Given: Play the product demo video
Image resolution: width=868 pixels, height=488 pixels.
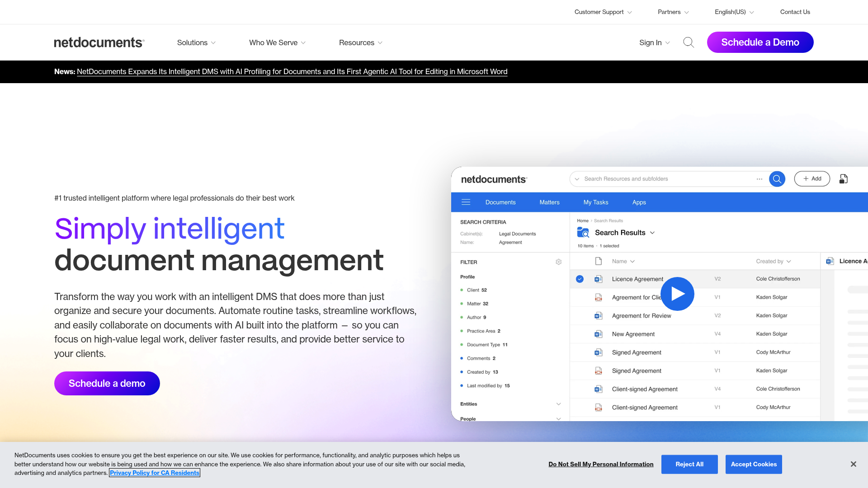Looking at the screenshot, I should click(x=678, y=293).
